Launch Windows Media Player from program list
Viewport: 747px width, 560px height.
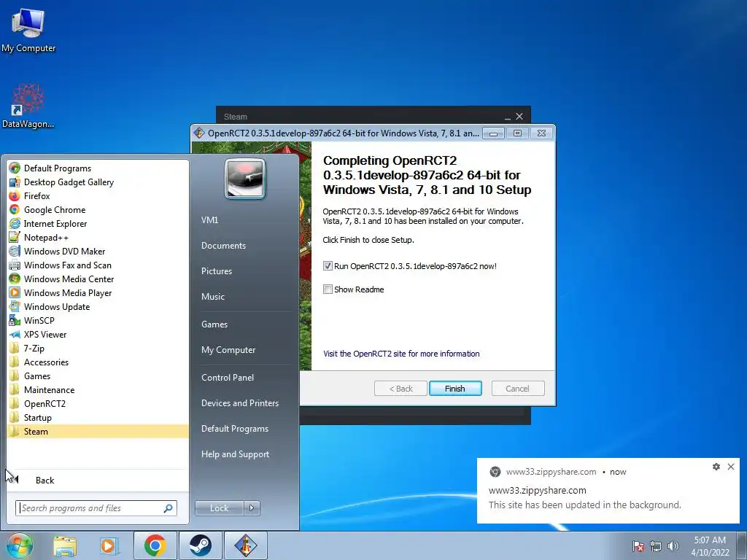coord(60,292)
